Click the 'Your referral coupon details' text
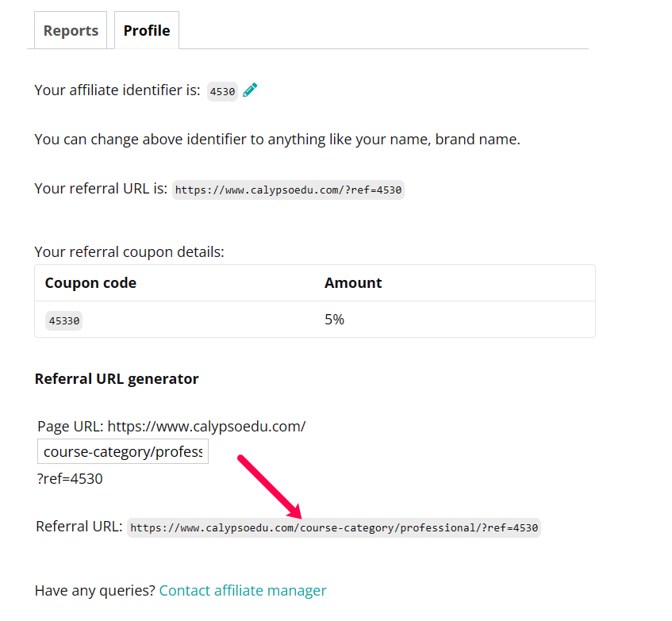This screenshot has width=672, height=621. [x=129, y=252]
